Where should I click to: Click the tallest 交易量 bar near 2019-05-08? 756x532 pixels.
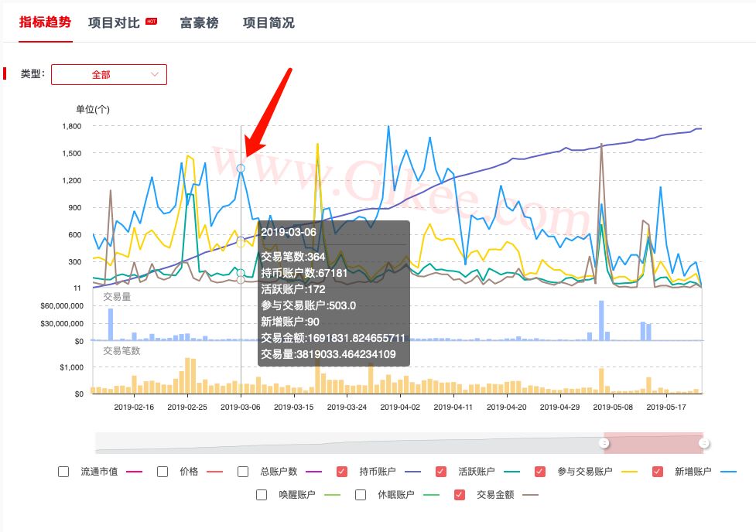[x=601, y=320]
